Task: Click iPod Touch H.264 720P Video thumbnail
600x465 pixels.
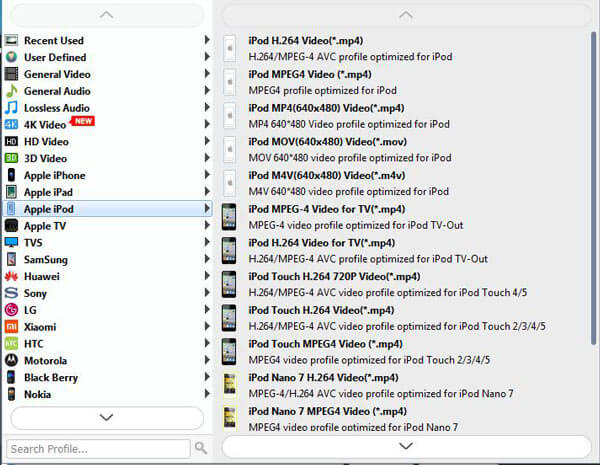Action: click(229, 284)
